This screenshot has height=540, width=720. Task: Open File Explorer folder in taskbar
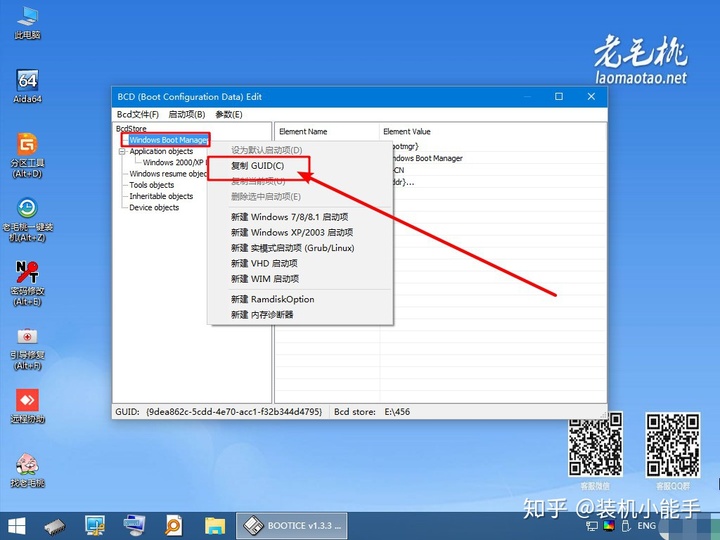pos(214,526)
